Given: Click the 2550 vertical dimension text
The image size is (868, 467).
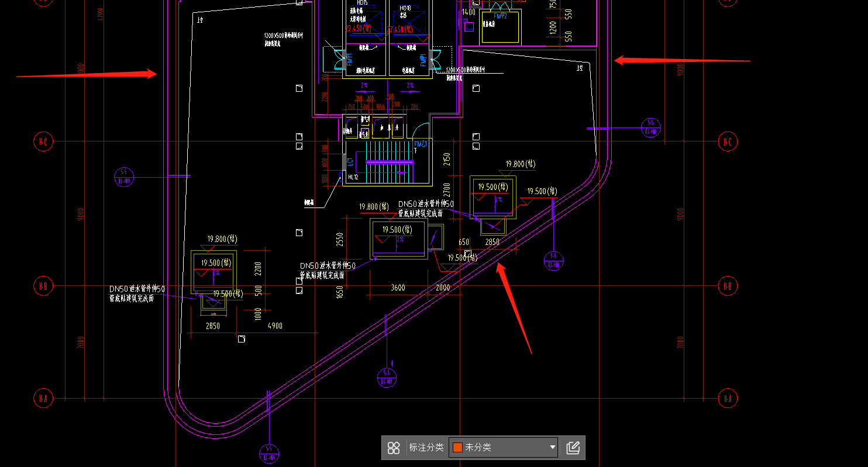Looking at the screenshot, I should (x=340, y=240).
